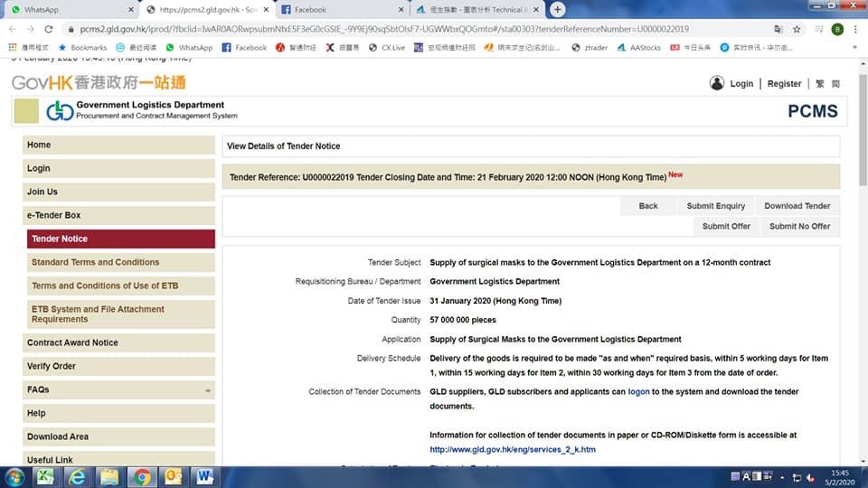This screenshot has width=868, height=488.
Task: Open Internet Explorer from the taskbar
Action: (x=77, y=477)
